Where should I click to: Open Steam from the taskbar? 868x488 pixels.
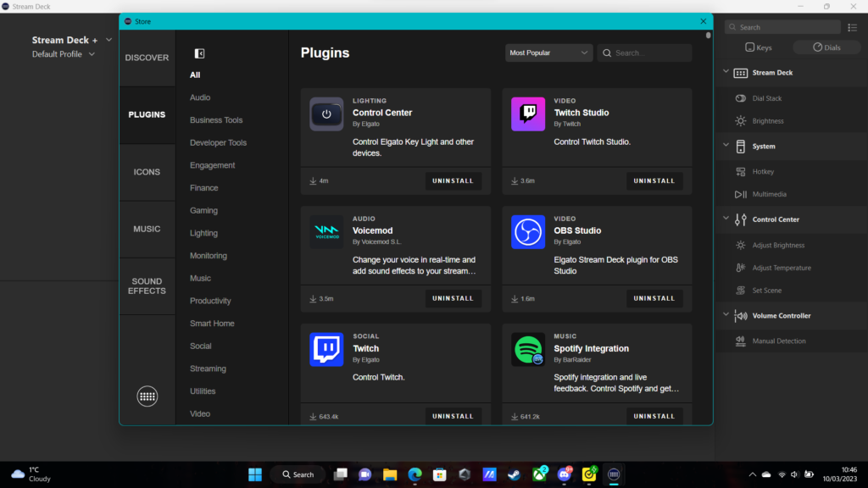click(x=515, y=474)
